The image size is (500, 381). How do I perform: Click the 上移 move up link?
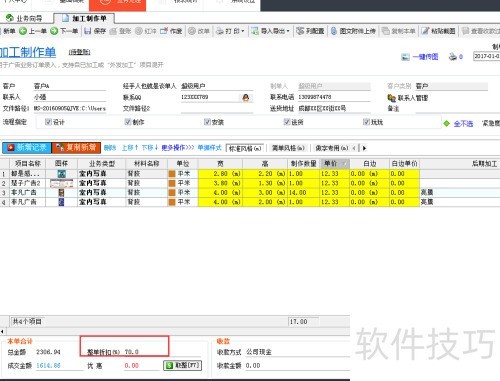130,147
